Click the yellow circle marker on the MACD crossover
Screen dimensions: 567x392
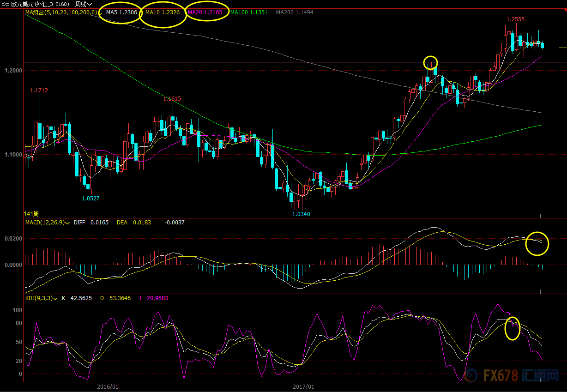tap(537, 243)
